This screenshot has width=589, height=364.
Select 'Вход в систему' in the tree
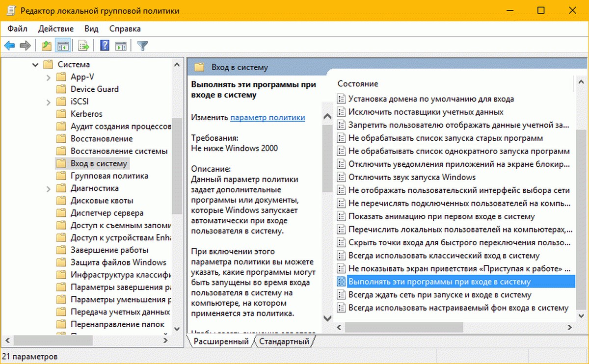click(x=99, y=163)
